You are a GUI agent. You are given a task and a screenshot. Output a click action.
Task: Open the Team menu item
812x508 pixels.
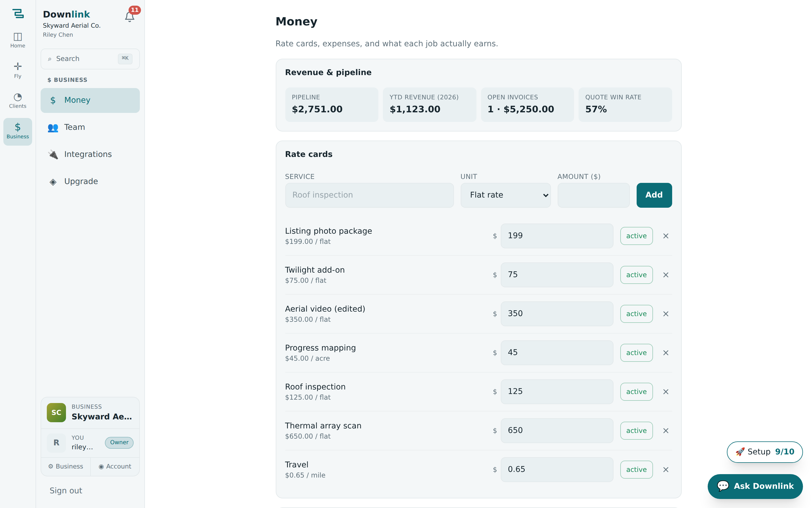click(x=90, y=127)
